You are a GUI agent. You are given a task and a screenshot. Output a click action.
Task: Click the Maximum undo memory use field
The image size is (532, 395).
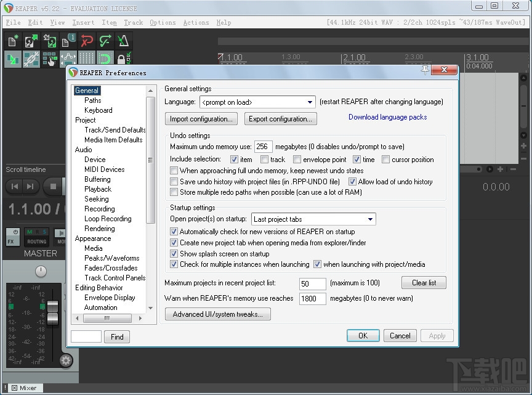point(264,147)
